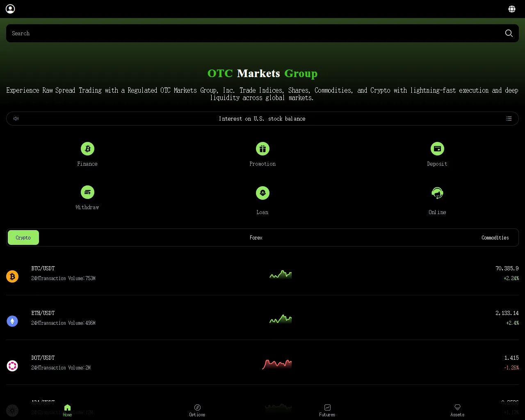Click the announcement speaker icon
525x420 pixels.
click(16, 119)
